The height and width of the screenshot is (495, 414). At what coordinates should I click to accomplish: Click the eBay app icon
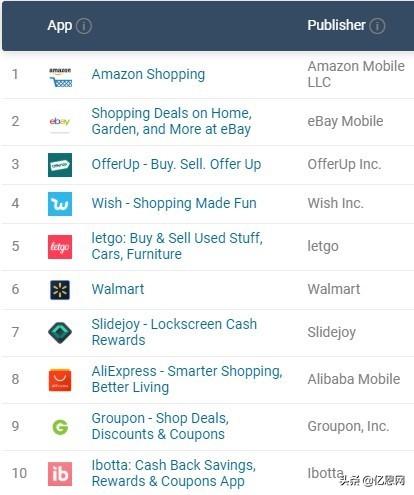(60, 121)
